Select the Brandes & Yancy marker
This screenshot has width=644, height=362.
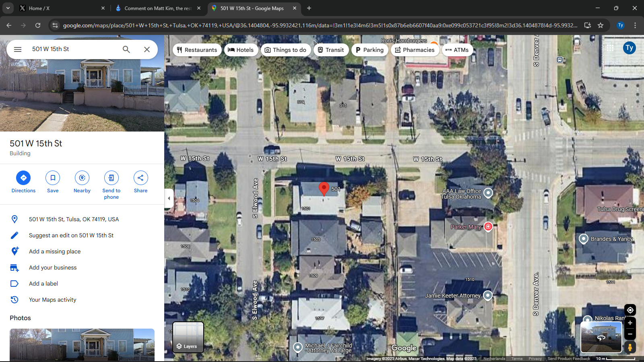pos(584,239)
